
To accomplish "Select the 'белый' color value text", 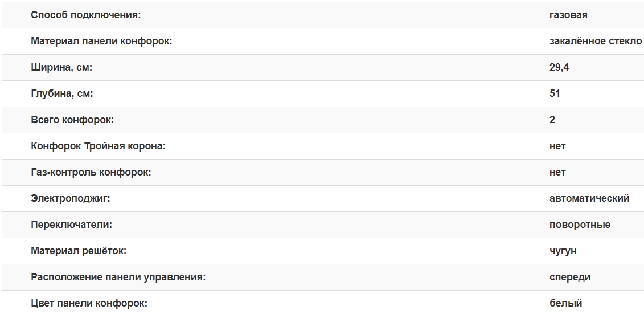I will [565, 304].
